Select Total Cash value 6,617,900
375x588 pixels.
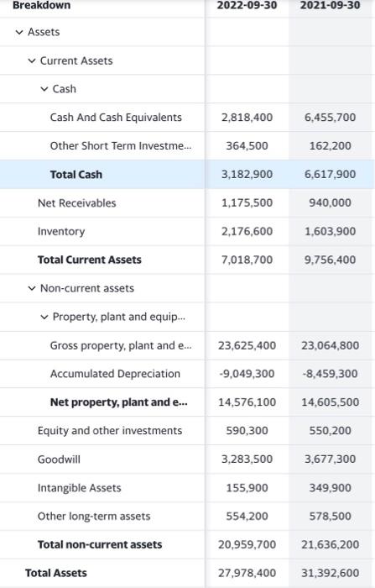(330, 175)
